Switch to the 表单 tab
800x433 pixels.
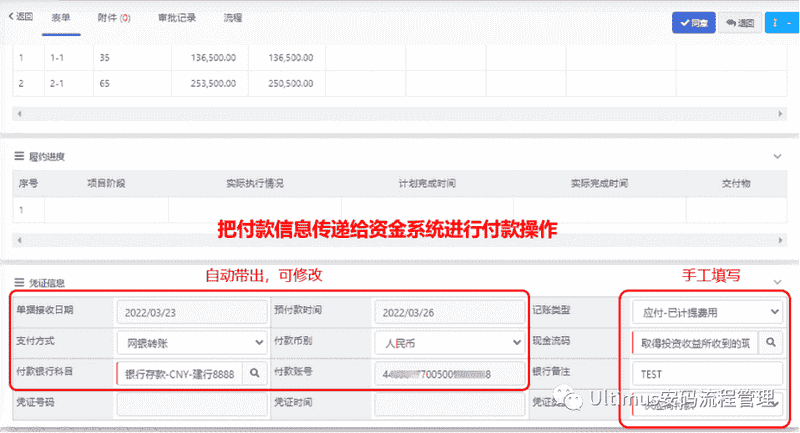coord(61,18)
